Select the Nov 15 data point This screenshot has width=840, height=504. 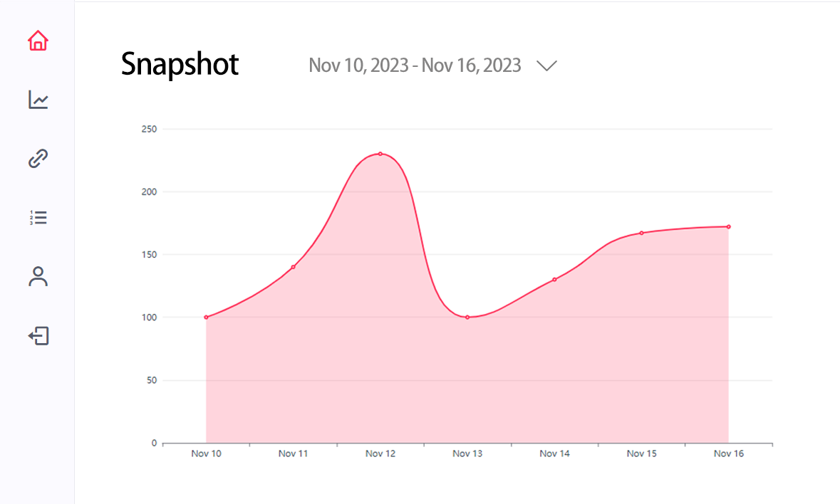(x=641, y=233)
